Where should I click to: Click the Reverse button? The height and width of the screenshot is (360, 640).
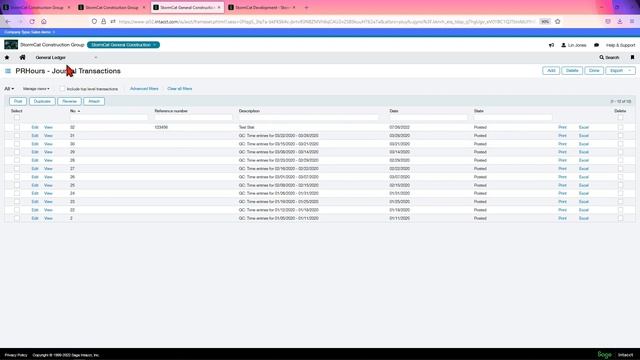[x=69, y=101]
